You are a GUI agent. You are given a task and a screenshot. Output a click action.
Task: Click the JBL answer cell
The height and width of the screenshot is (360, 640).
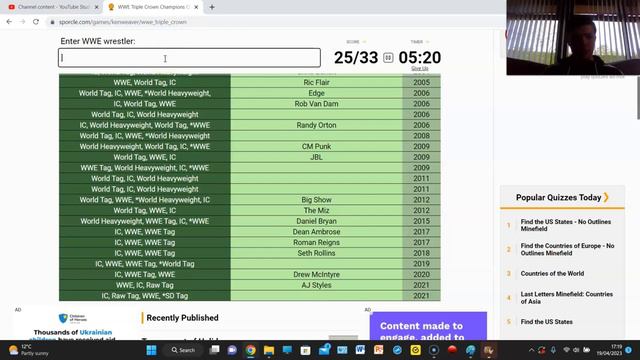click(x=316, y=157)
